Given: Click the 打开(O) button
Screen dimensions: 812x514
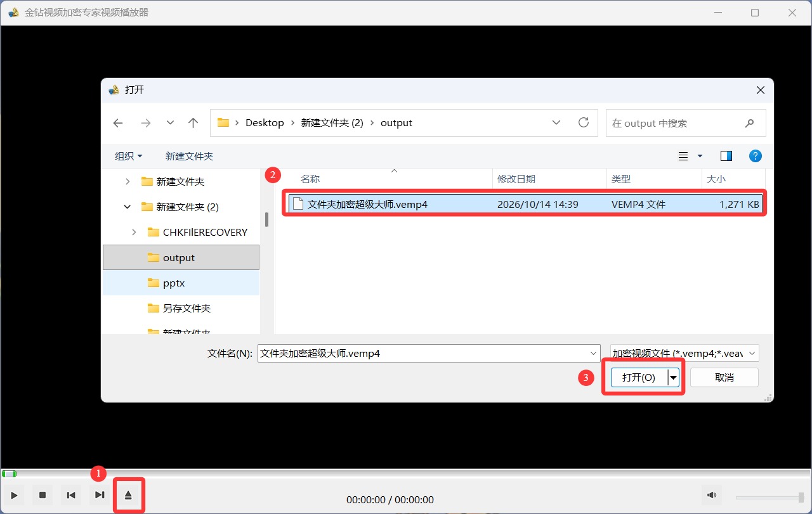Looking at the screenshot, I should [639, 378].
